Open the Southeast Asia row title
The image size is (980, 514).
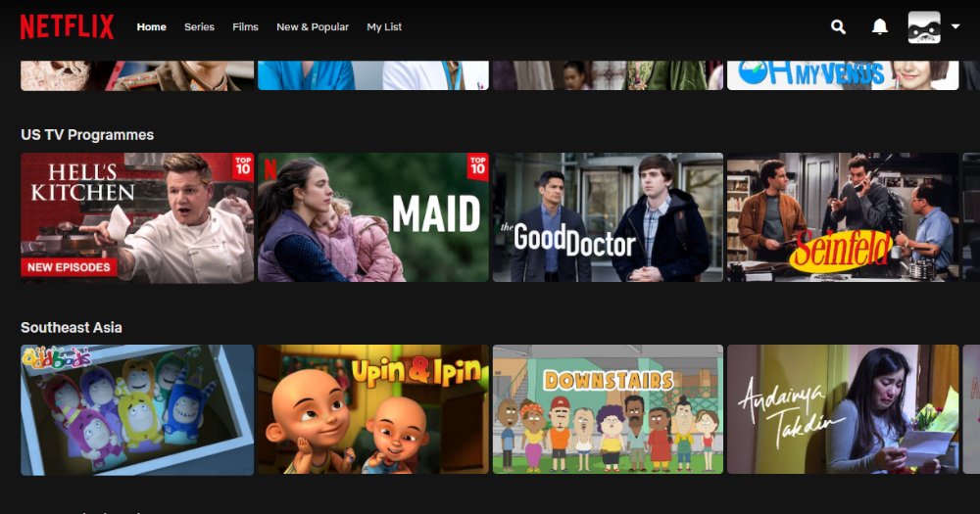[72, 328]
